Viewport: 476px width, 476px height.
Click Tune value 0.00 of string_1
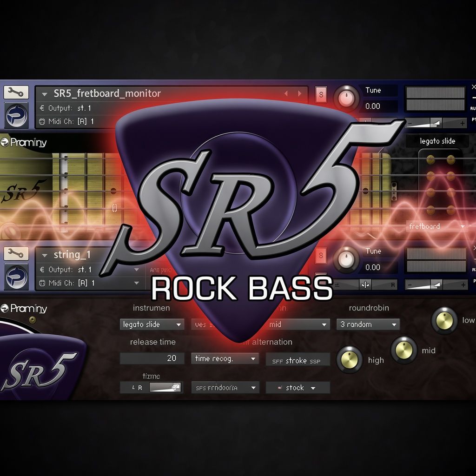tap(373, 267)
